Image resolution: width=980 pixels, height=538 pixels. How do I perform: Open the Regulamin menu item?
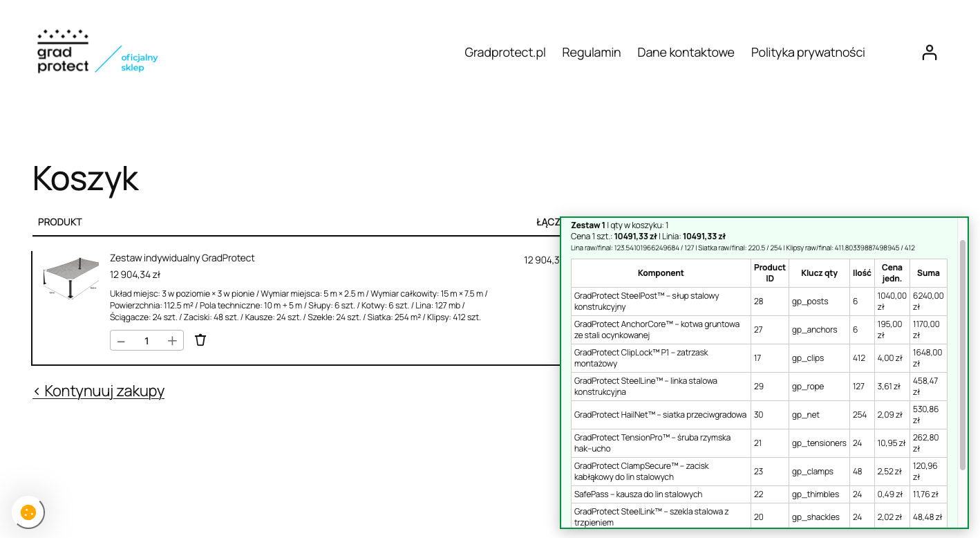pos(592,53)
